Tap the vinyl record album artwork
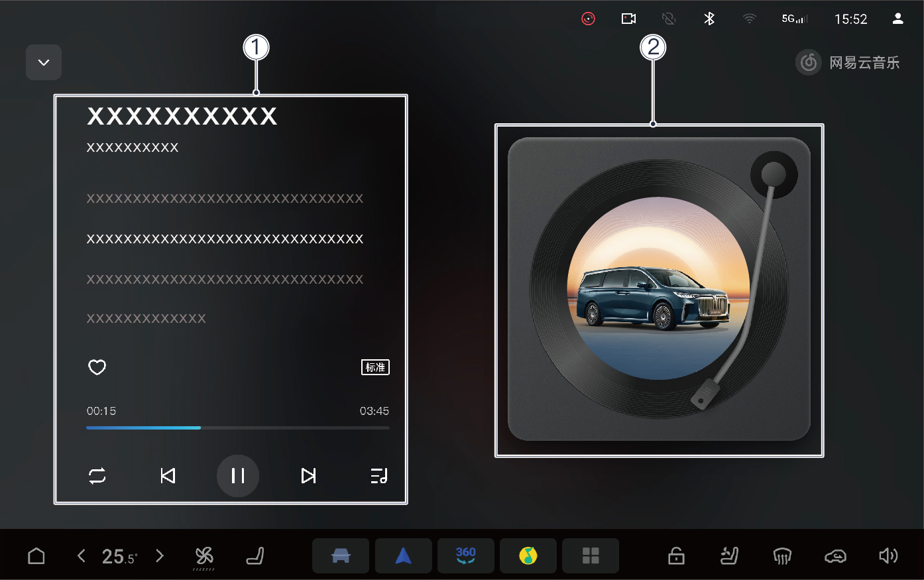Viewport: 924px width, 580px height. 659,289
